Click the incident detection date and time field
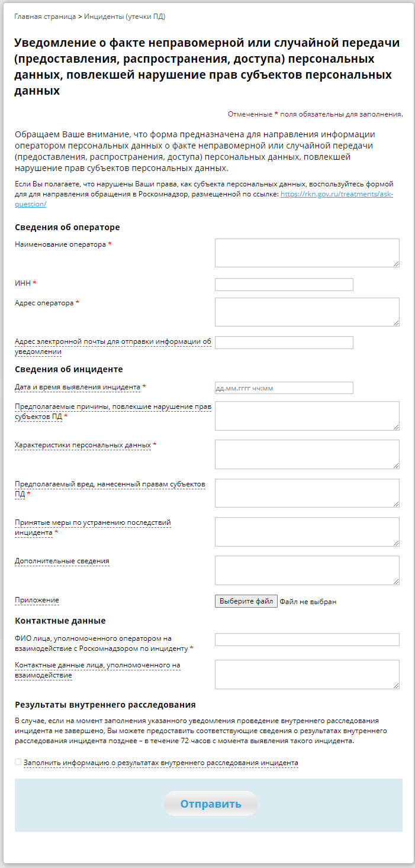This screenshot has width=415, height=868. tap(284, 388)
